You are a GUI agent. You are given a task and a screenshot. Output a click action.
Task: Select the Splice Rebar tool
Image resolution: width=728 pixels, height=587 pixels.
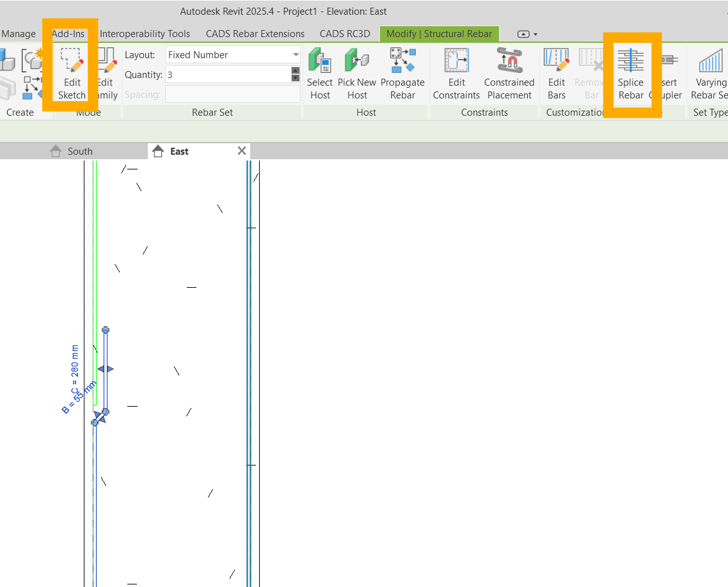[x=631, y=72]
